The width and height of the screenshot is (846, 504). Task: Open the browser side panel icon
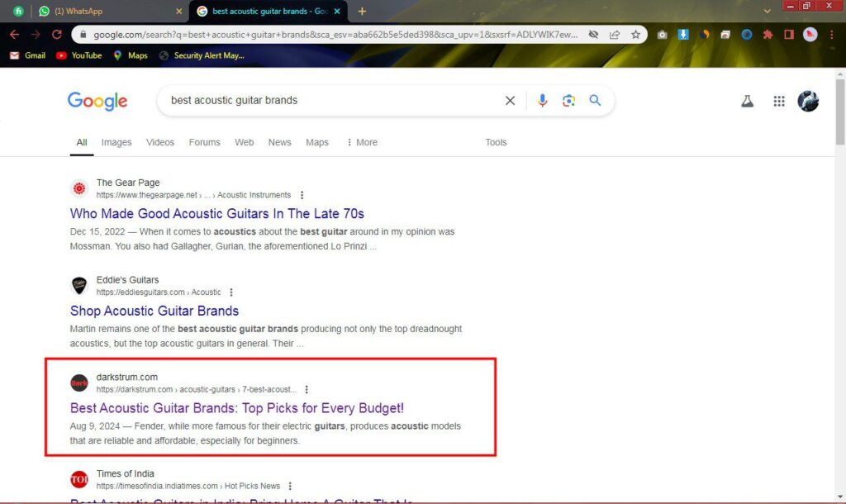click(x=789, y=35)
